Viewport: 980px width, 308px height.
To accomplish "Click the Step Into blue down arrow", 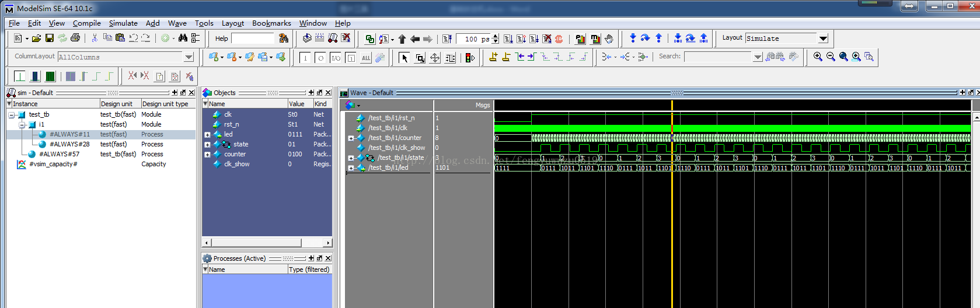I will tap(633, 38).
